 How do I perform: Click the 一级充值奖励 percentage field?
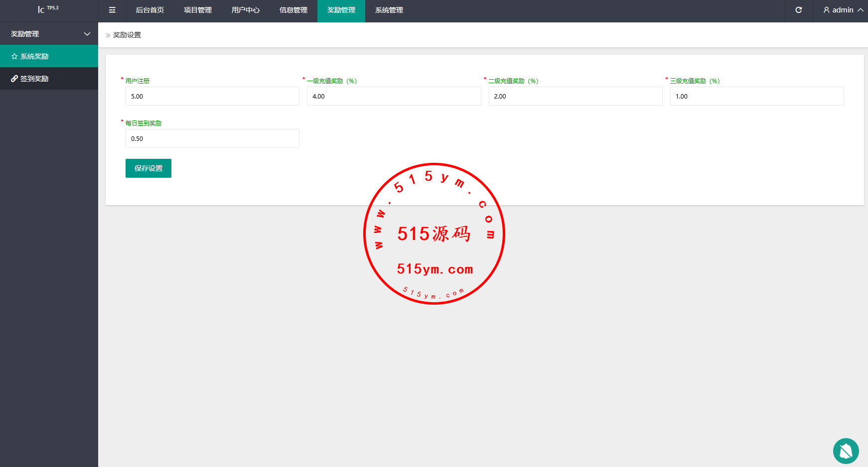click(394, 96)
